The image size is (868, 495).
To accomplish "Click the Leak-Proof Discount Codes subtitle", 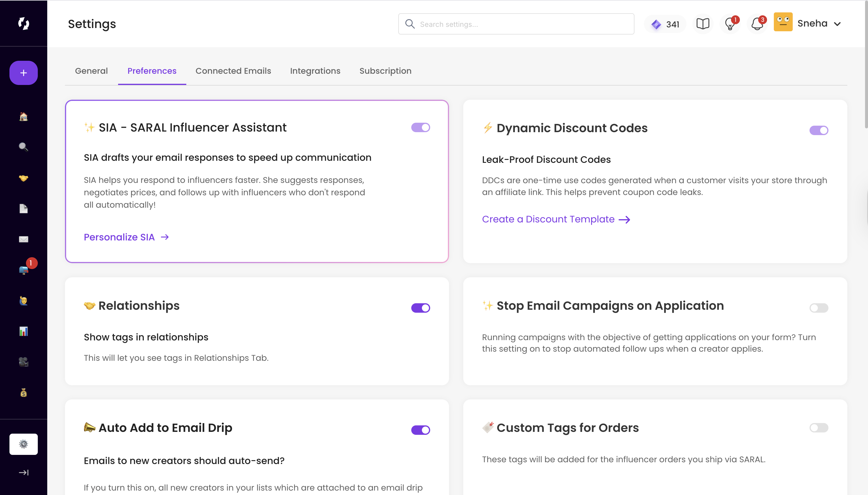I will (546, 160).
